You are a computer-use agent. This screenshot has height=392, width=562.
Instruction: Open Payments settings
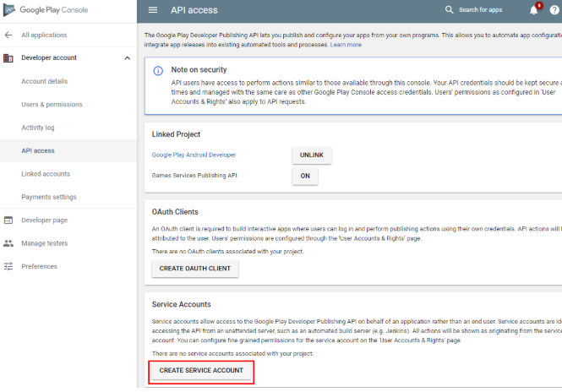(49, 197)
